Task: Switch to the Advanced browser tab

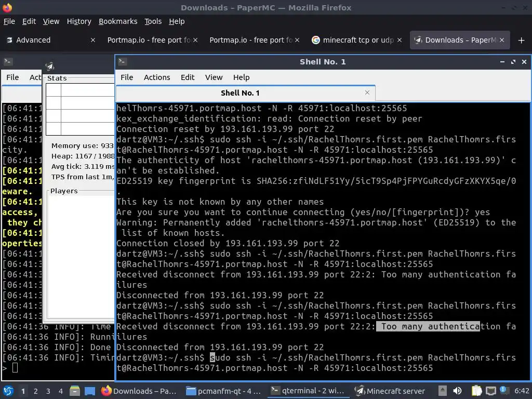Action: click(51, 40)
